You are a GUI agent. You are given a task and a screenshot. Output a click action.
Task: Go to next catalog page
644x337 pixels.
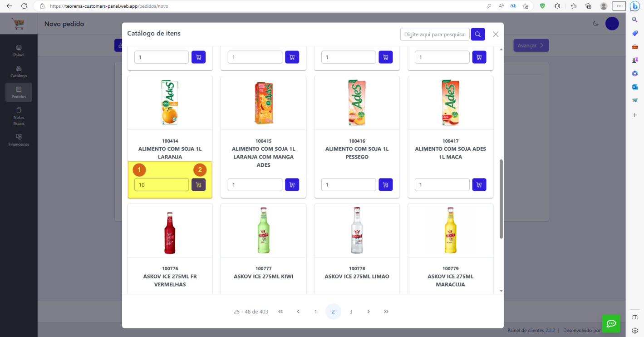pos(369,312)
